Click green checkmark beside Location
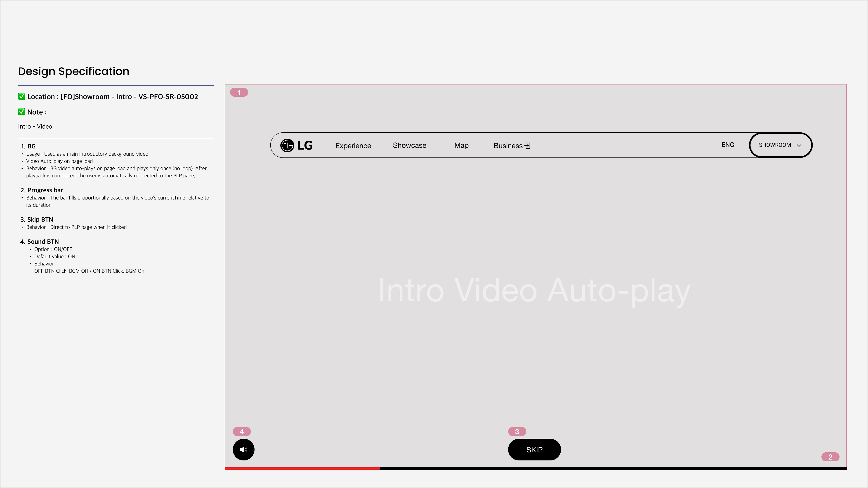This screenshot has width=868, height=488. click(21, 97)
